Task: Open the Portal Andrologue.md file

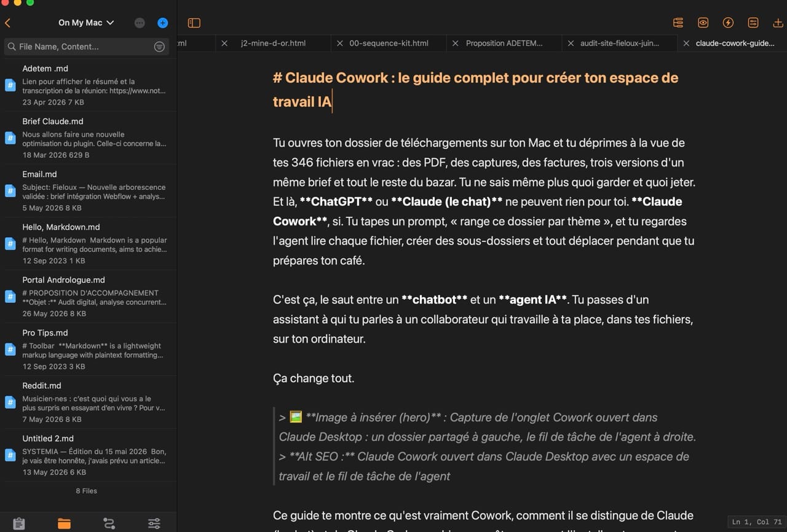Action: [x=88, y=296]
